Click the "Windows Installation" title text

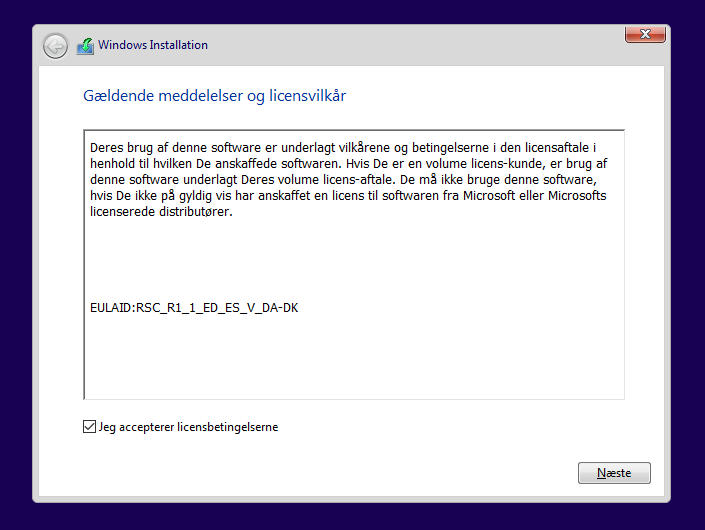tap(153, 45)
